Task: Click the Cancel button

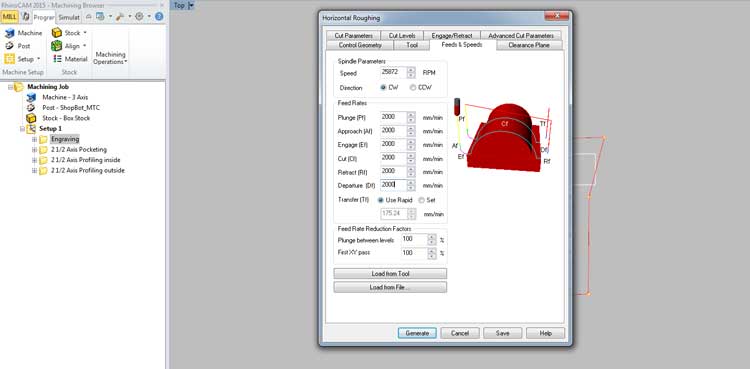Action: (460, 333)
